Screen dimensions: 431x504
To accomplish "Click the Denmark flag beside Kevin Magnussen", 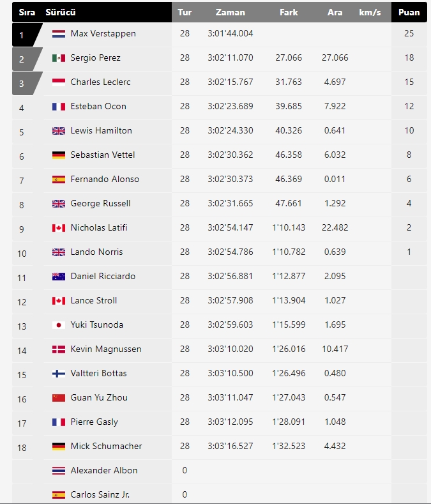I will pos(59,349).
